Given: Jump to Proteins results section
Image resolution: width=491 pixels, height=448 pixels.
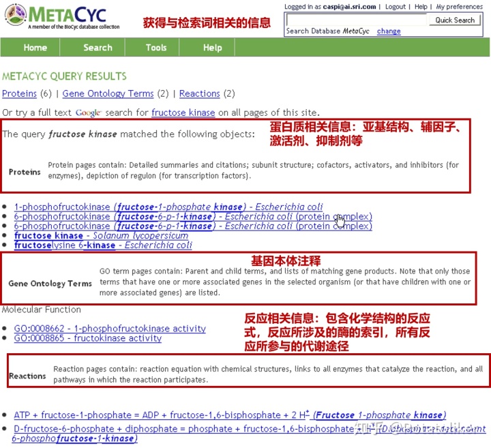Looking at the screenshot, I should (19, 93).
